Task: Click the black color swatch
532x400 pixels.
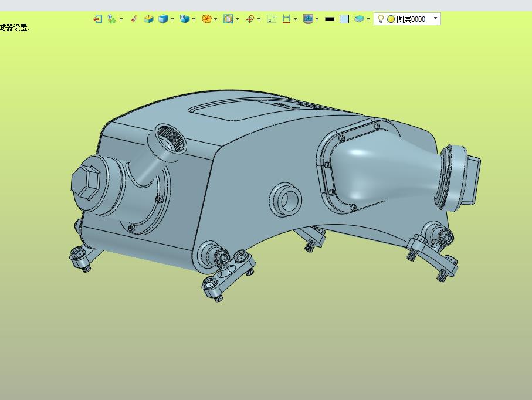Action: coord(330,19)
